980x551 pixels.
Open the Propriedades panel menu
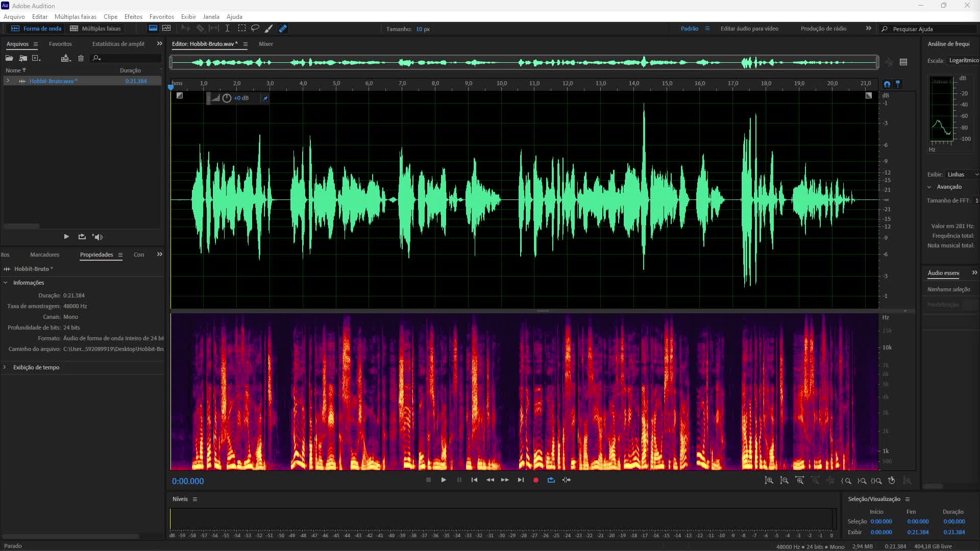[120, 255]
